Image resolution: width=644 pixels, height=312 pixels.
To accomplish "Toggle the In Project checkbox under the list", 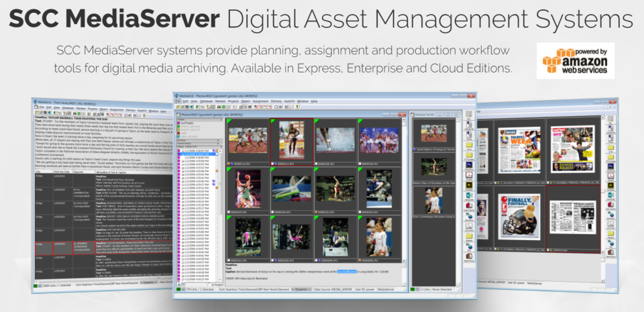I will point(209,285).
